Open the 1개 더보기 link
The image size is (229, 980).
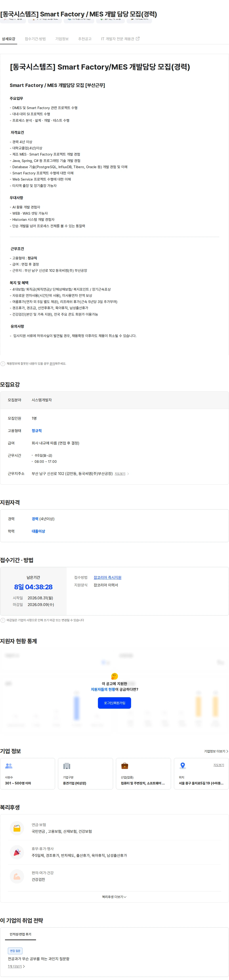tap(16, 966)
